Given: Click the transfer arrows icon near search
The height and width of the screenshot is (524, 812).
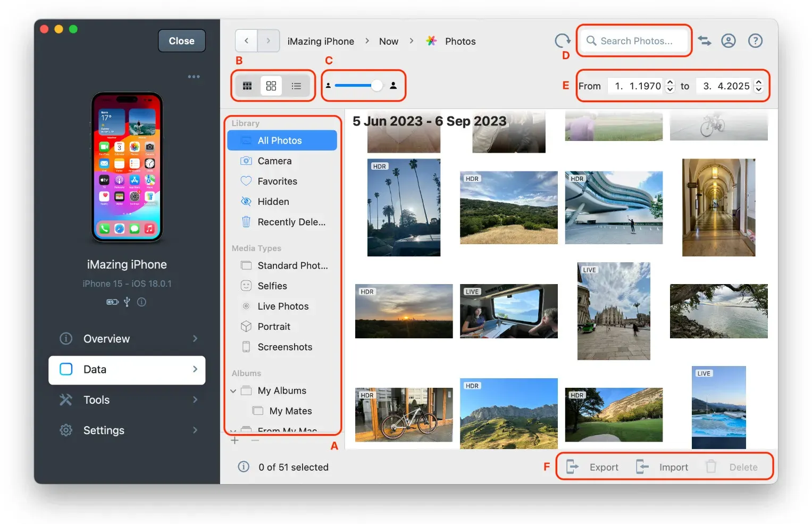Looking at the screenshot, I should tap(704, 40).
